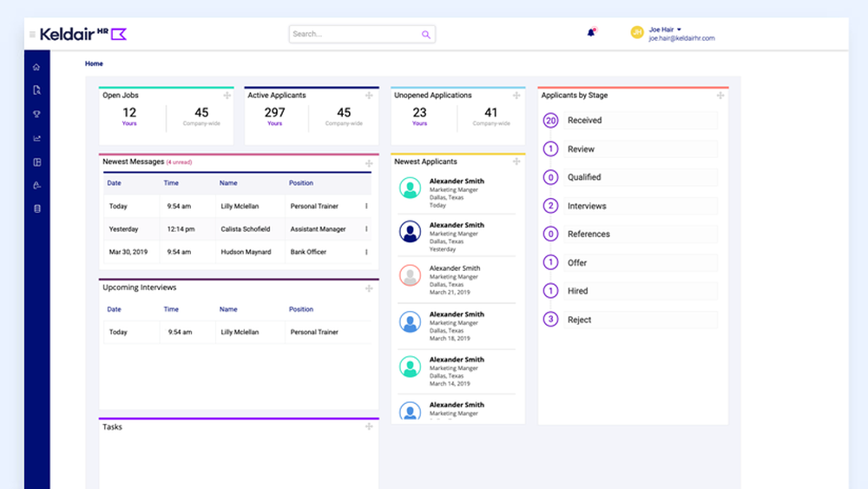Screen dimensions: 868x489
Task: Open Lilly Mclellan in Upcoming Interviews
Action: [x=240, y=333]
